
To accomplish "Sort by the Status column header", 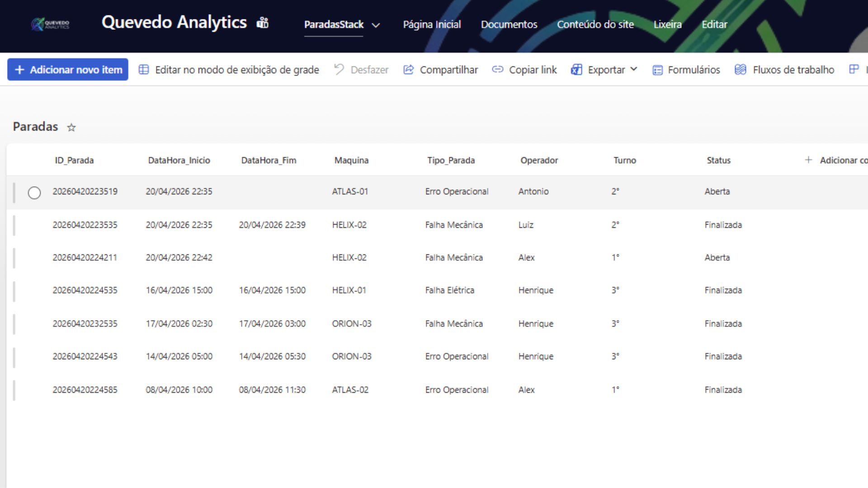I will coord(718,160).
